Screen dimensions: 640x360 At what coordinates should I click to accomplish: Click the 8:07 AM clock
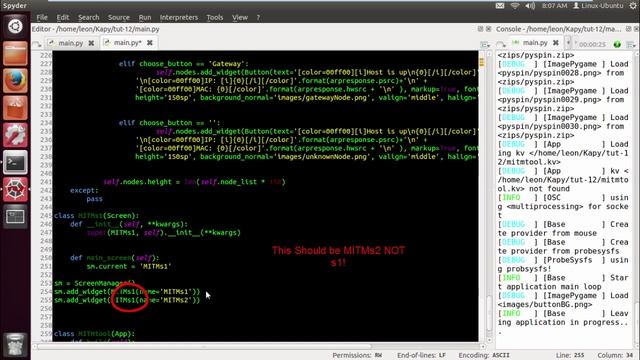click(554, 6)
